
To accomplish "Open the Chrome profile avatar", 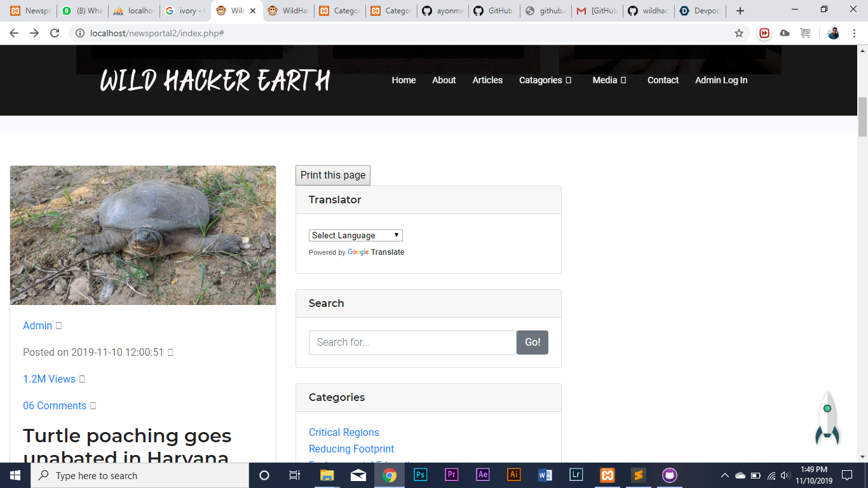I will 834,33.
